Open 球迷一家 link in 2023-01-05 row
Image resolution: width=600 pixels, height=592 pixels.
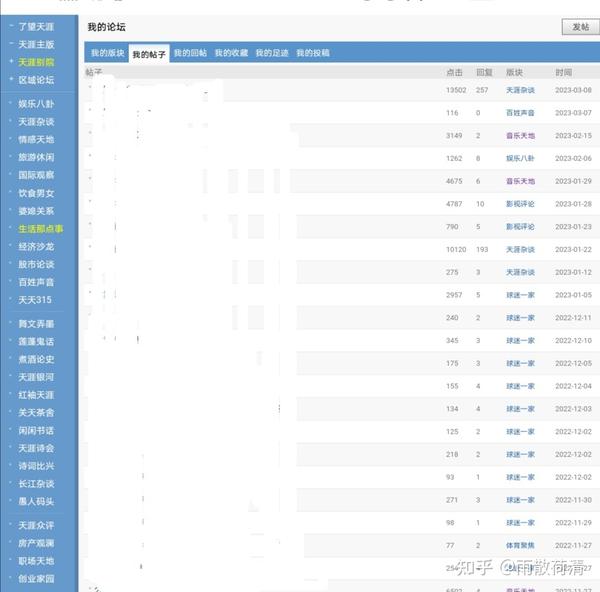coord(520,295)
